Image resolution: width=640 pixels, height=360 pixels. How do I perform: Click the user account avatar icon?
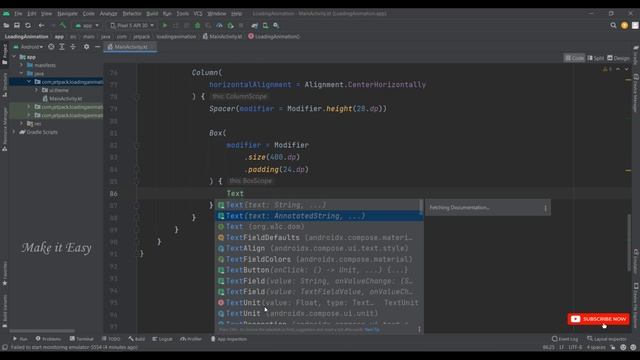tap(624, 25)
